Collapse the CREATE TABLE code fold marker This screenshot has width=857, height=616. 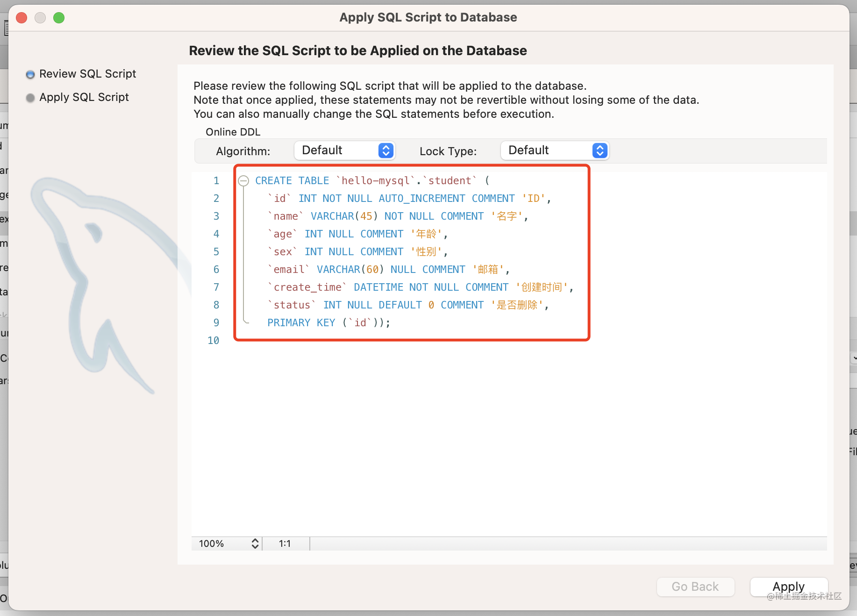(243, 181)
